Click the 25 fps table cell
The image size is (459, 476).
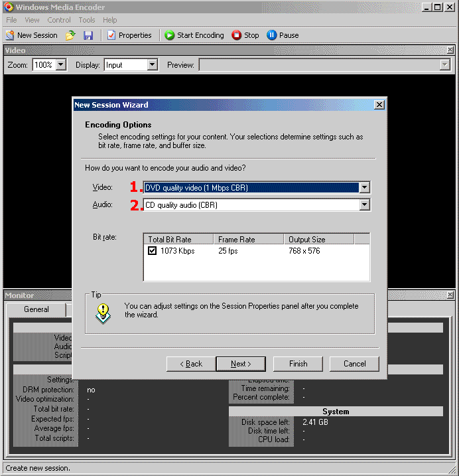(228, 251)
